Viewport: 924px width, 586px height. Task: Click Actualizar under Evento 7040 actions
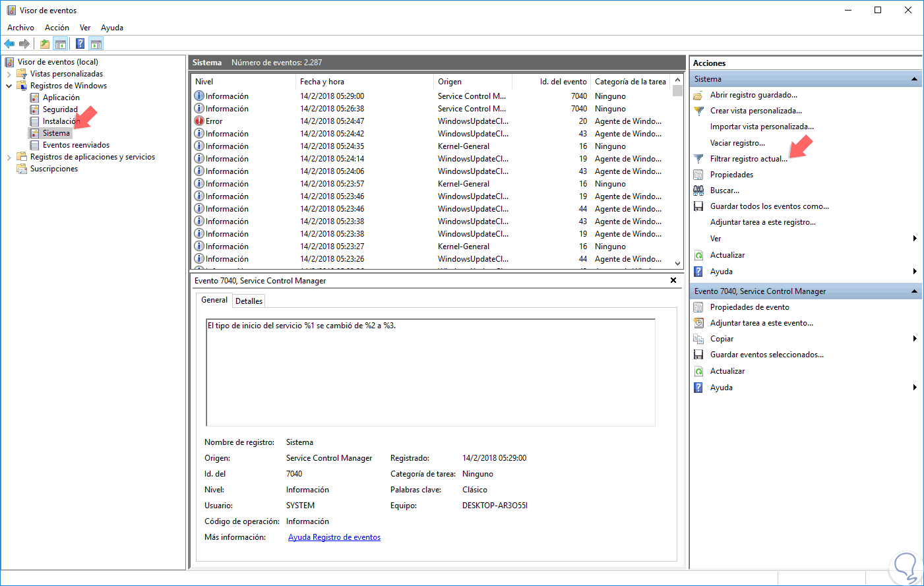point(727,371)
